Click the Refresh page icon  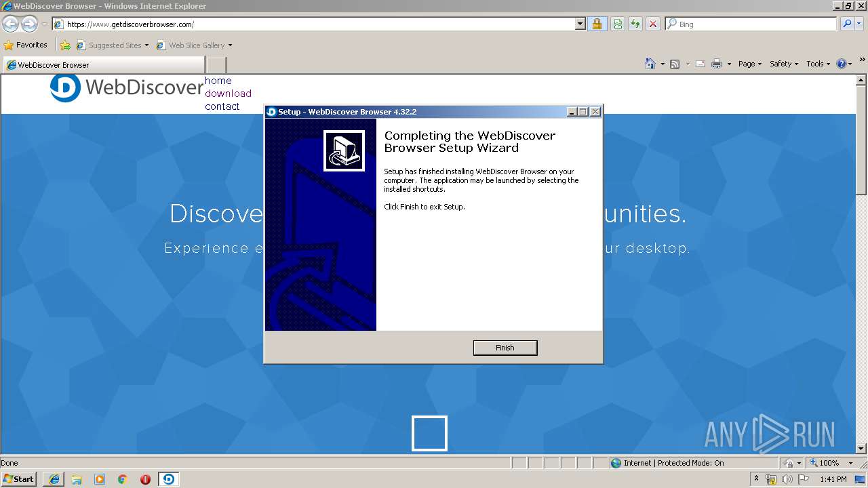pyautogui.click(x=635, y=24)
